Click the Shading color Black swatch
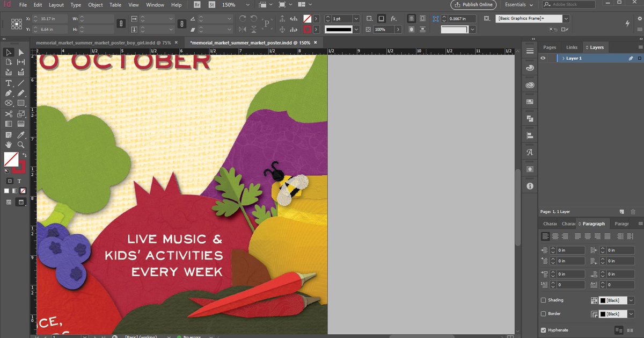Viewport: 644px width, 338px height. (613, 300)
